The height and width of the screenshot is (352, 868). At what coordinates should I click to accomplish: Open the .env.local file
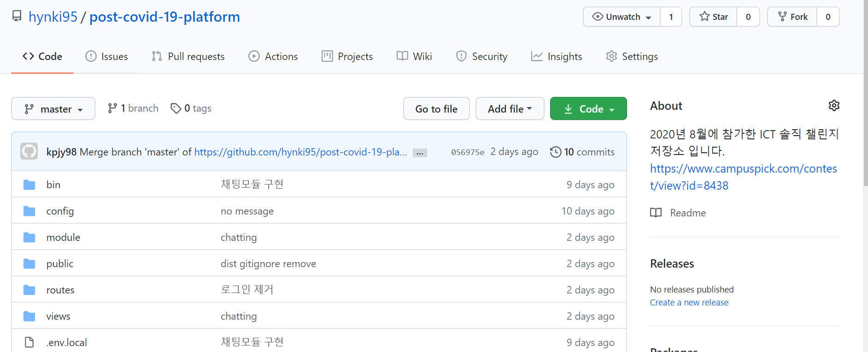pyautogui.click(x=67, y=342)
